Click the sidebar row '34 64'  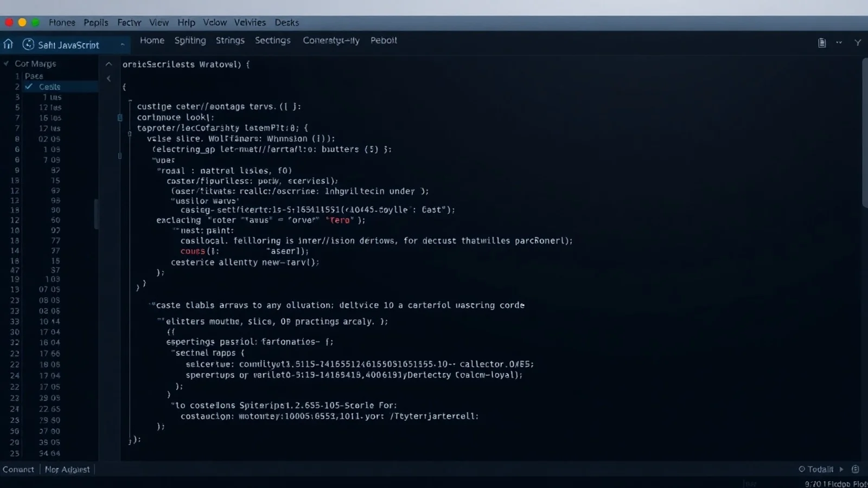[x=49, y=453]
